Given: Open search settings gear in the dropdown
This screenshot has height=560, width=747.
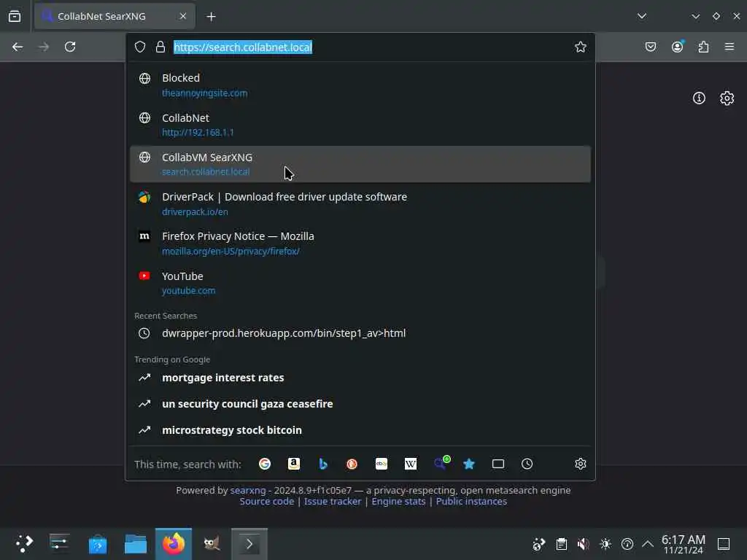Looking at the screenshot, I should click(x=580, y=464).
